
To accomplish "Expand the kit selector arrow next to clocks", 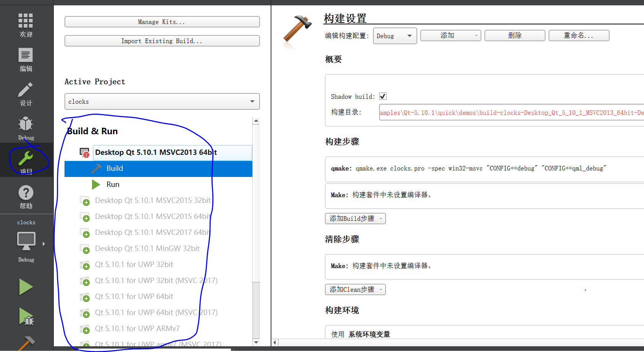I will (44, 244).
